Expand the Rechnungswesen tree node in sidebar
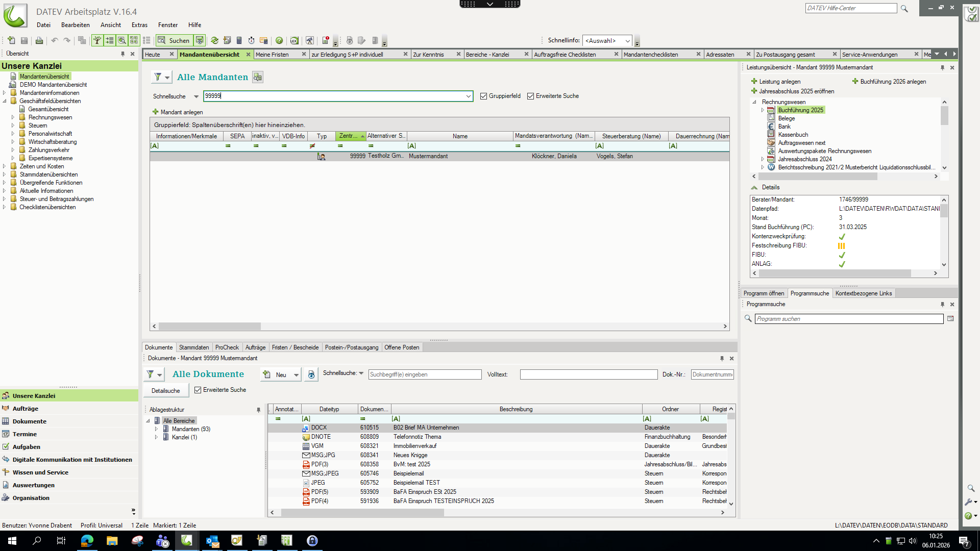The height and width of the screenshot is (551, 980). [13, 117]
